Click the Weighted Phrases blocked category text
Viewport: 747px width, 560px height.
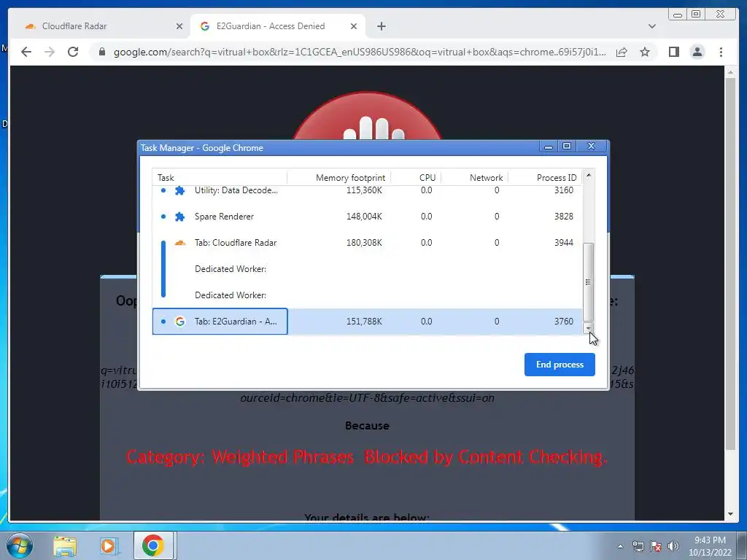(367, 457)
